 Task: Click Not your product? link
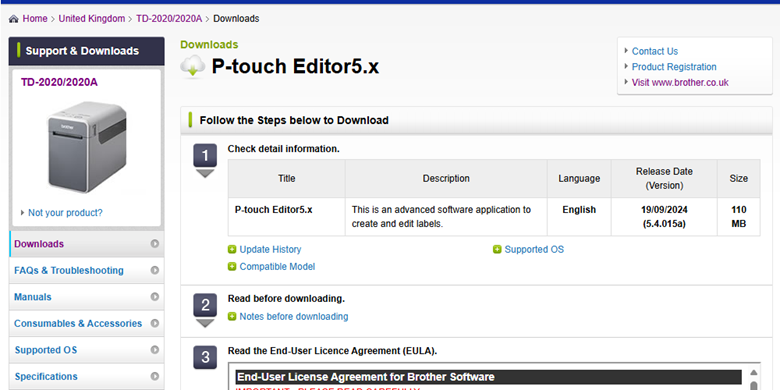pyautogui.click(x=65, y=213)
